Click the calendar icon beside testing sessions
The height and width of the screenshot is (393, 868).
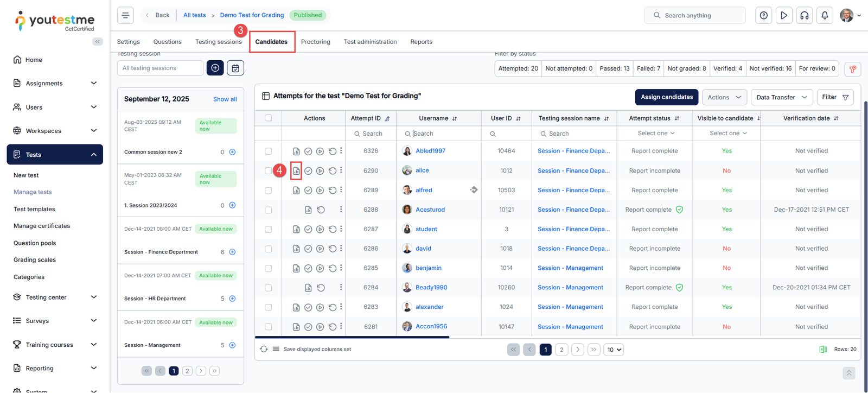tap(235, 68)
